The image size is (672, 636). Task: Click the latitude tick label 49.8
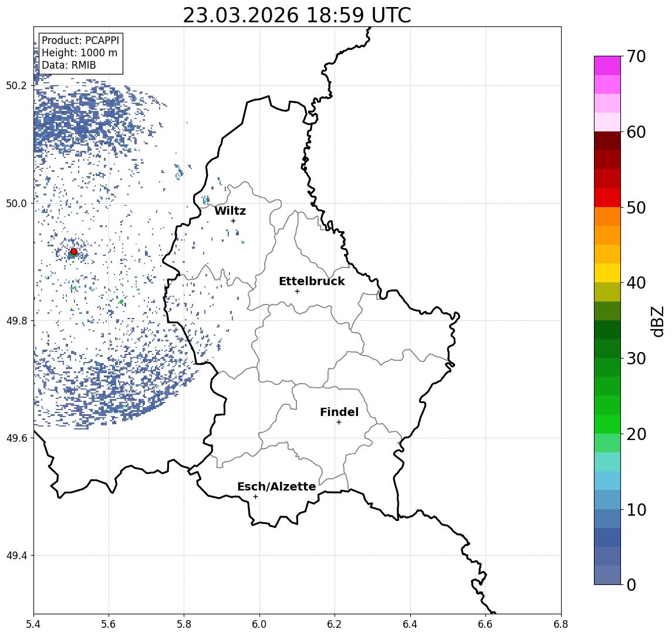click(16, 320)
